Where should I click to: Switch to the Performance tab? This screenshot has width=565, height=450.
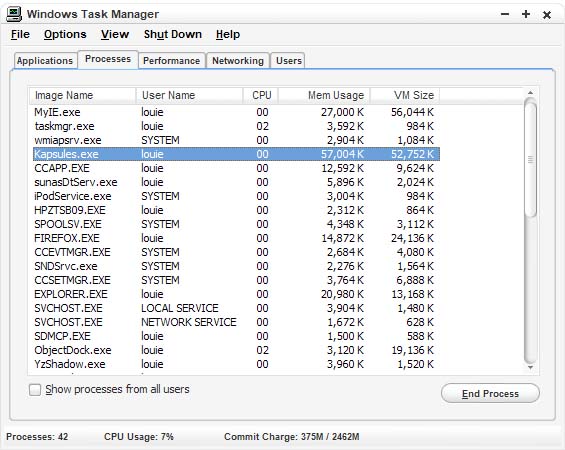point(172,61)
